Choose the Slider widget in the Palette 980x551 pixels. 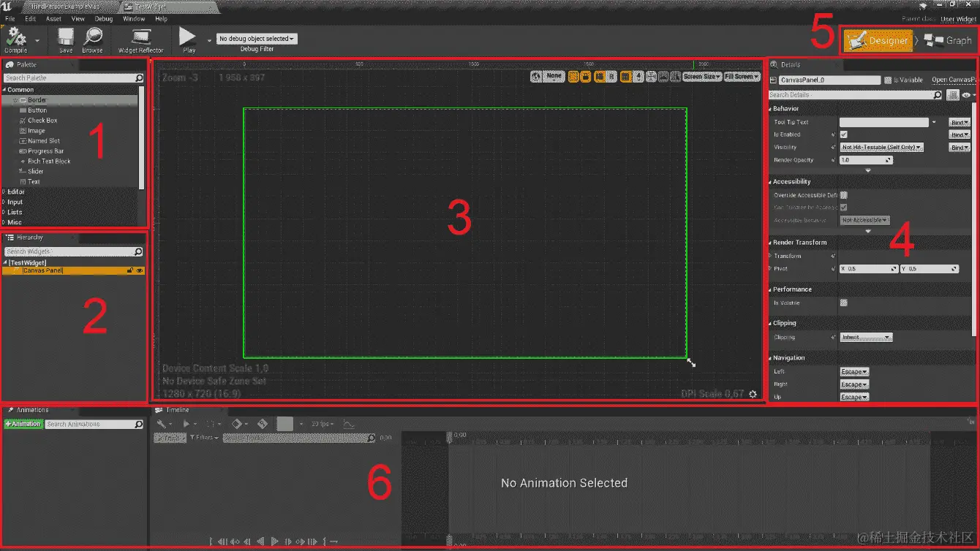coord(36,172)
